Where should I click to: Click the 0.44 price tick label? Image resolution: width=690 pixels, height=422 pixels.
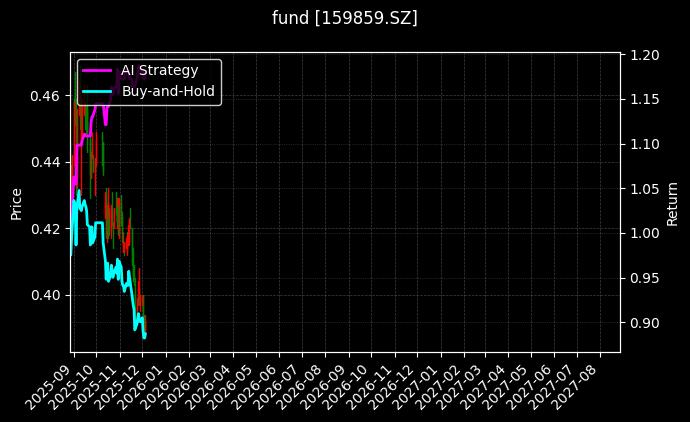point(45,162)
